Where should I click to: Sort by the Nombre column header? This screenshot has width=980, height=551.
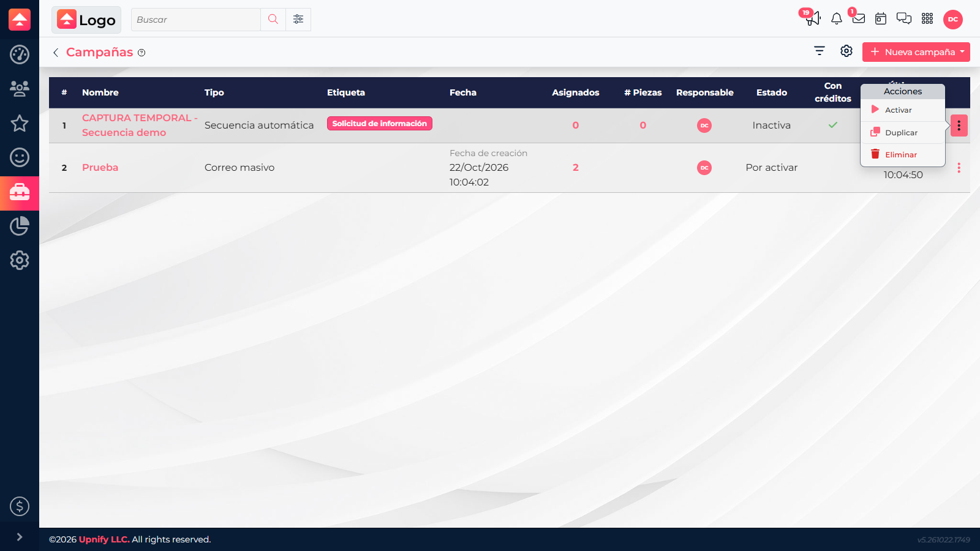click(100, 92)
